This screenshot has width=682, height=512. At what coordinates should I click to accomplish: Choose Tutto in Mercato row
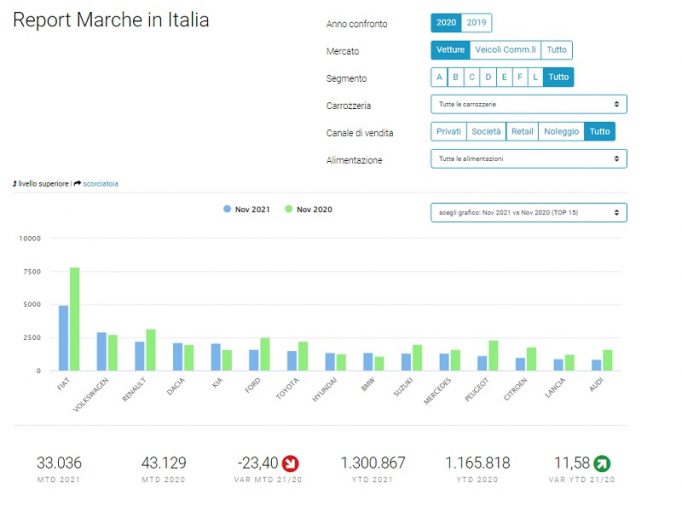click(x=557, y=50)
